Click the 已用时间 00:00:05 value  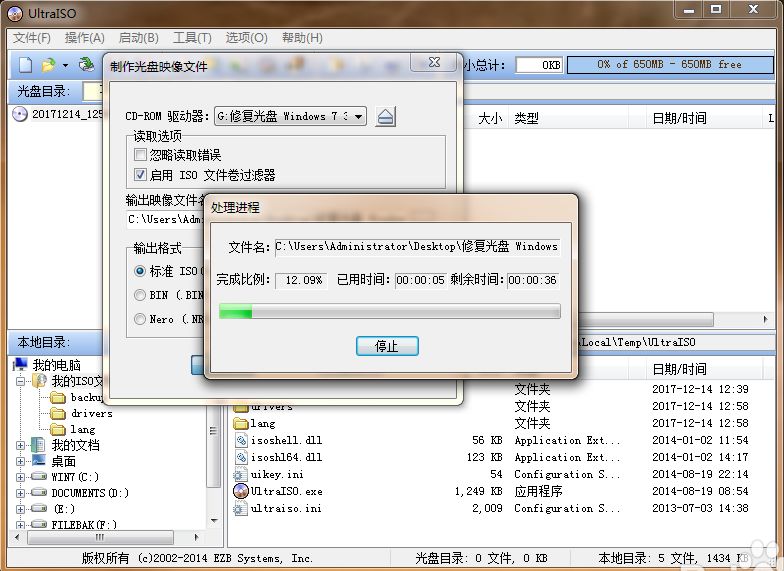(x=420, y=280)
